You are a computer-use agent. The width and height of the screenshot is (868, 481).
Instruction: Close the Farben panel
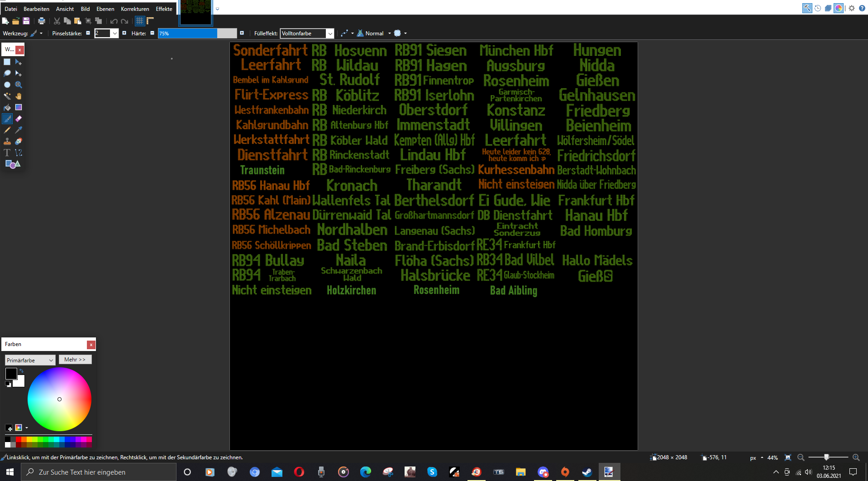point(91,345)
